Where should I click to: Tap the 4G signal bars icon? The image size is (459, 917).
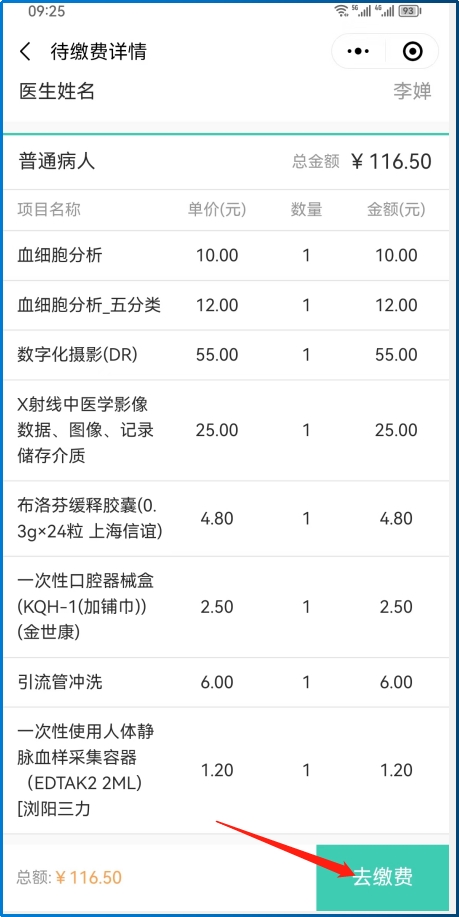tap(385, 11)
